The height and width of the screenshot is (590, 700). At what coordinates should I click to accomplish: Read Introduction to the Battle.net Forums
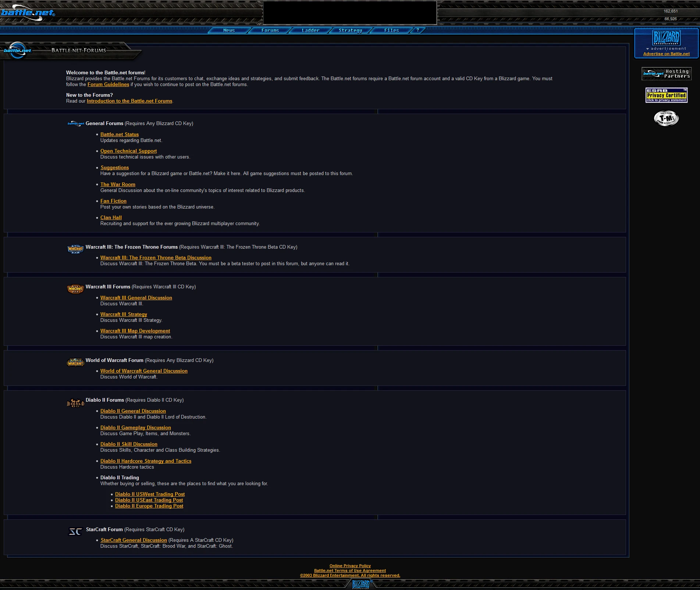click(129, 101)
